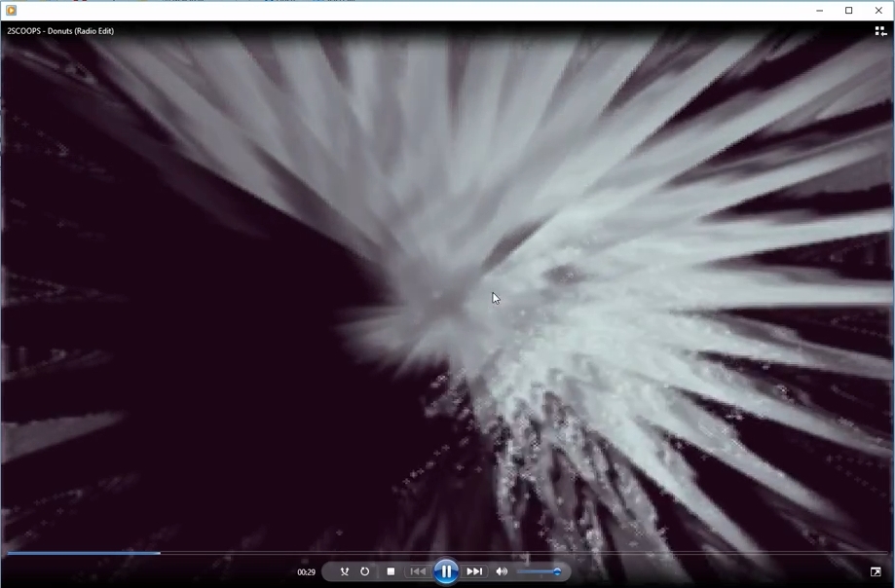Stop playback with the Stop button
The height and width of the screenshot is (588, 895).
coord(391,571)
